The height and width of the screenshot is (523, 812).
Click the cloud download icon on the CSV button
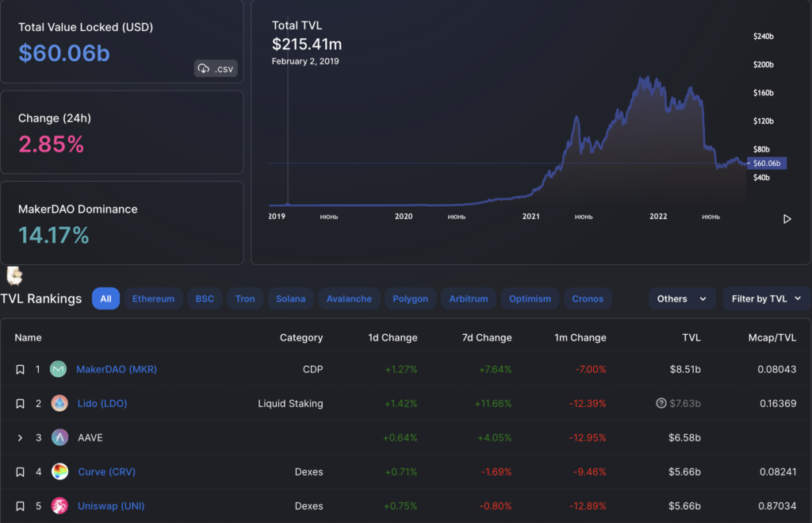coord(203,68)
